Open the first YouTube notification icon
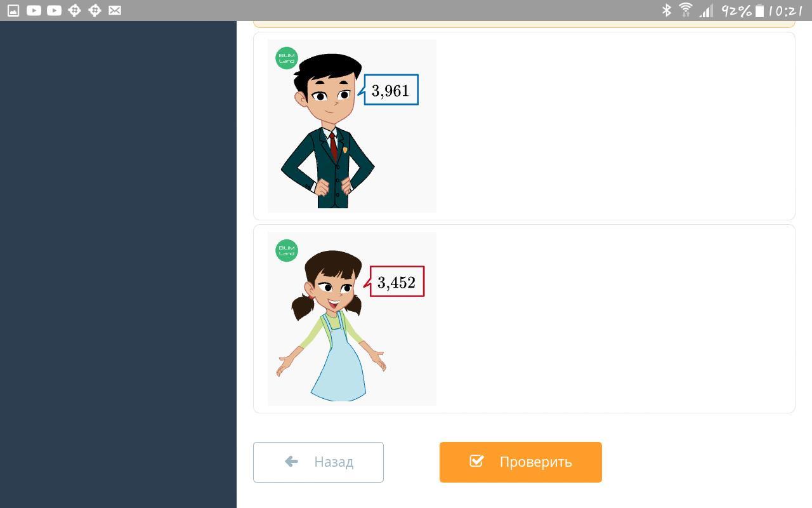Image resolution: width=812 pixels, height=508 pixels. point(34,10)
